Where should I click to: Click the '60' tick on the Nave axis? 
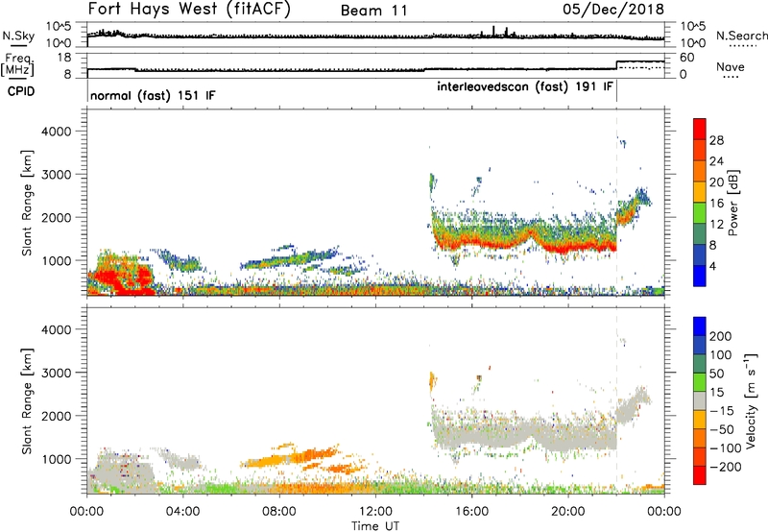[687, 58]
